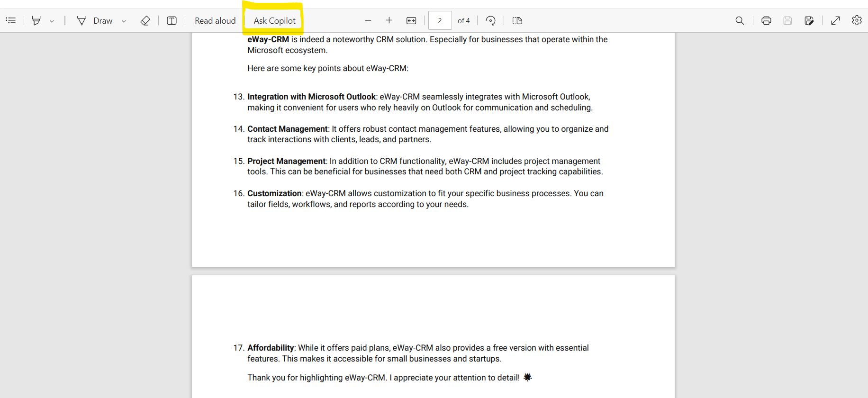Expand the Draw options dropdown
The width and height of the screenshot is (868, 398).
click(x=124, y=21)
